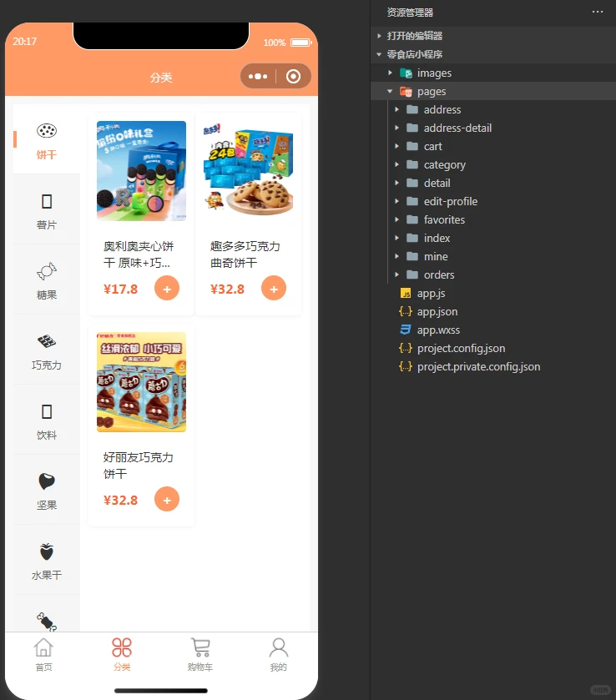Open the orders folder

click(439, 274)
